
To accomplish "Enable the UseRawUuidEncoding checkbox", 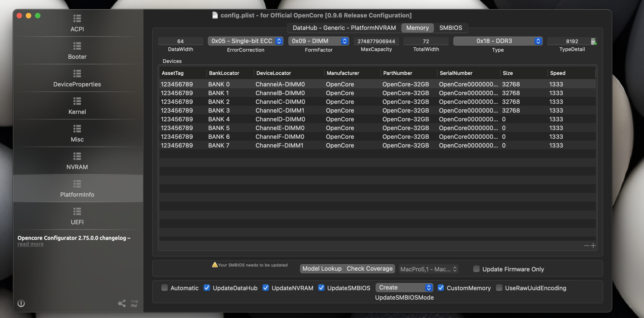I will click(x=499, y=288).
